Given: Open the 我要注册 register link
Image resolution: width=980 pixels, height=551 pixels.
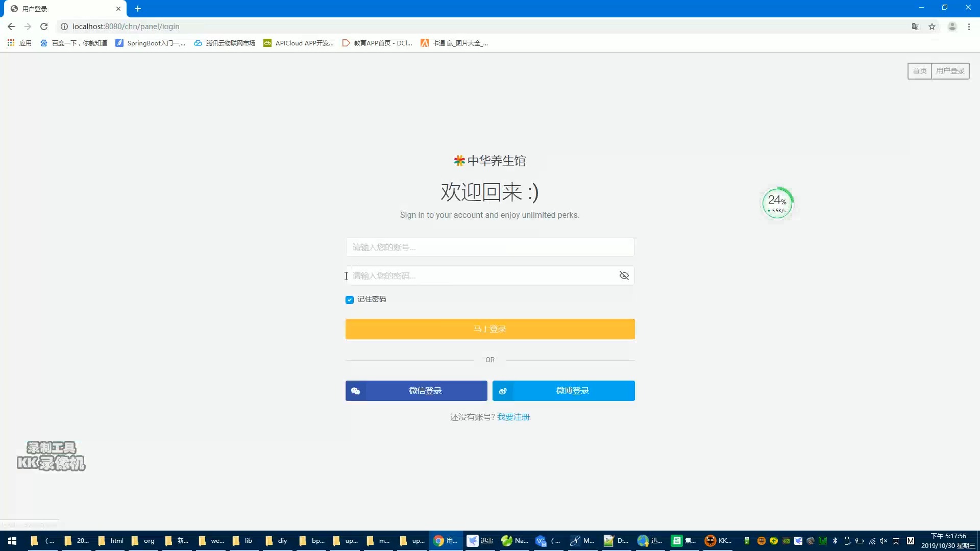Looking at the screenshot, I should 513,417.
